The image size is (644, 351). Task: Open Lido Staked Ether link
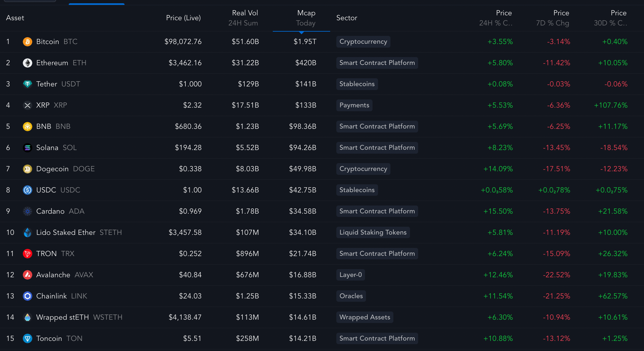66,233
